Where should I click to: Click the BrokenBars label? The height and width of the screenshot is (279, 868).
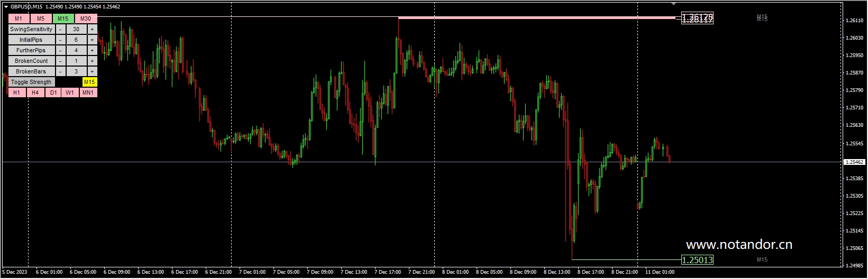[31, 71]
